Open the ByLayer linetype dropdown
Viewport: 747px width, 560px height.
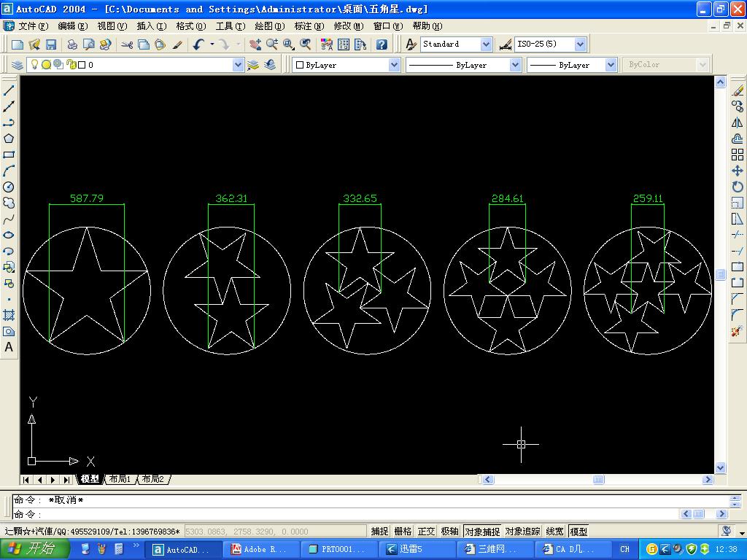click(515, 65)
